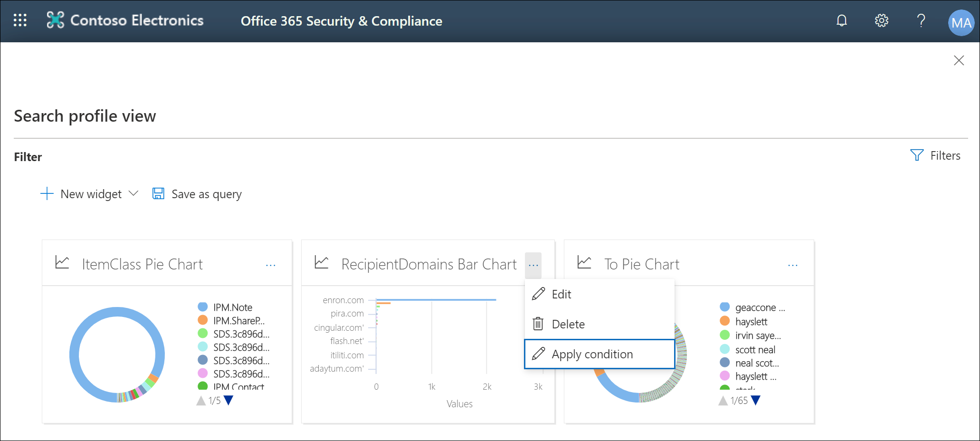Click the flash.net' axis label
This screenshot has height=441, width=980.
point(347,341)
